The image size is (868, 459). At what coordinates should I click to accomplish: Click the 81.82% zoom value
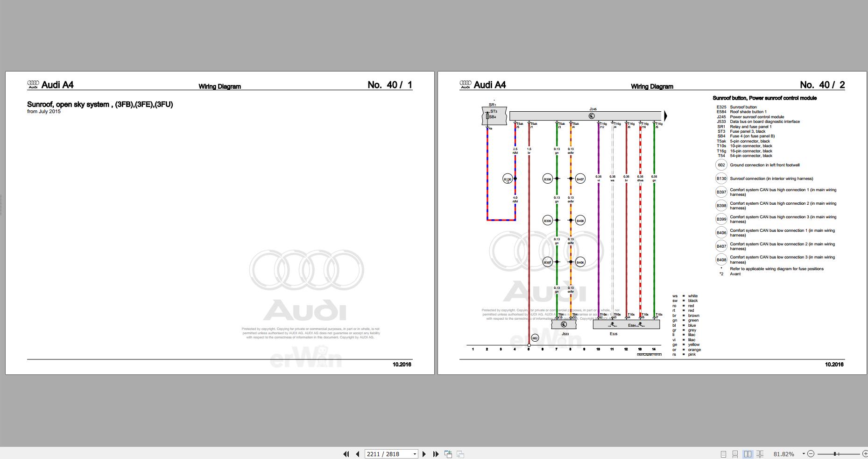click(784, 454)
